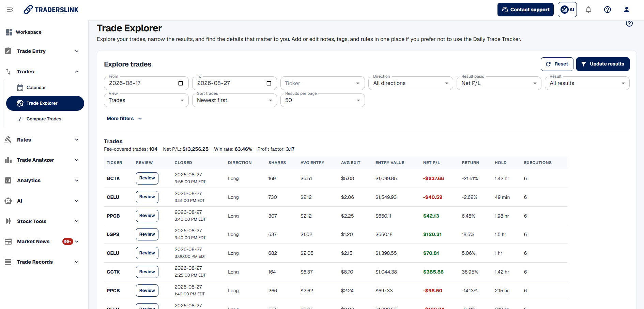This screenshot has width=644, height=309.
Task: Click the NET P/L column header
Action: point(431,163)
